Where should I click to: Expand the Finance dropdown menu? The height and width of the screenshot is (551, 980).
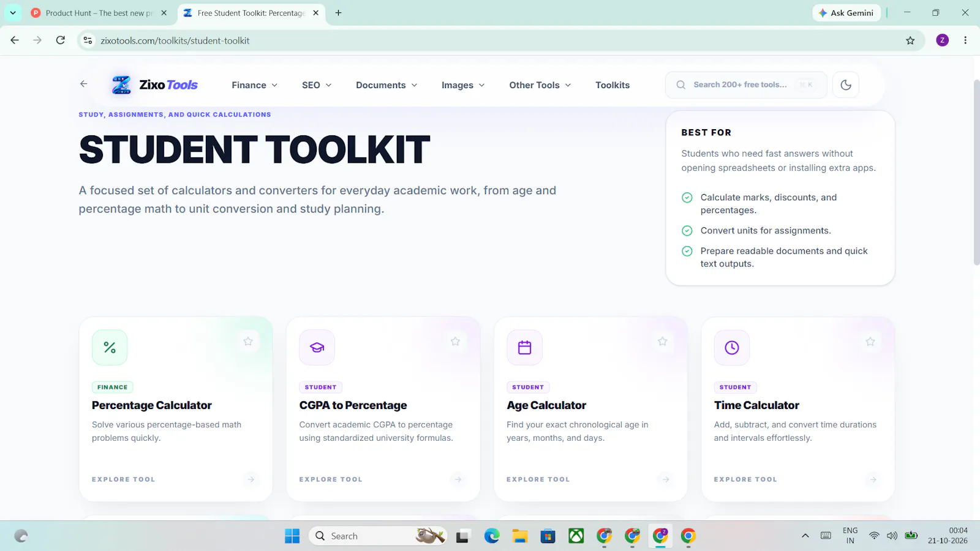[x=255, y=85]
